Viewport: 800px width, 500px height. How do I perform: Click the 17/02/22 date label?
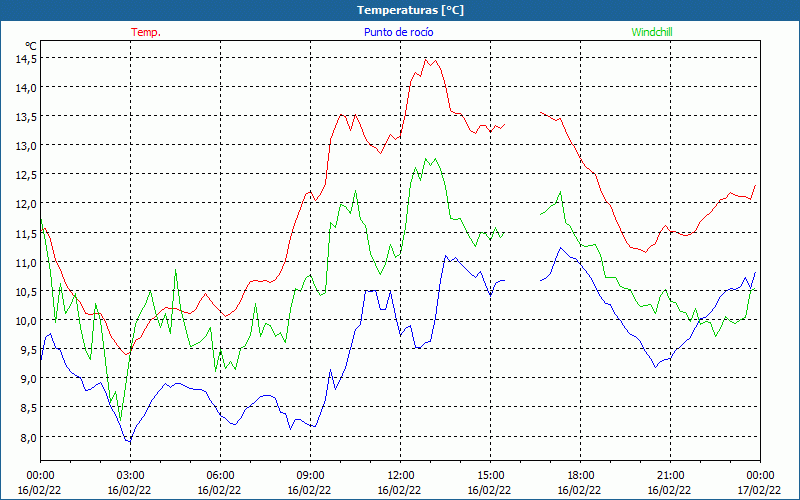coord(760,490)
